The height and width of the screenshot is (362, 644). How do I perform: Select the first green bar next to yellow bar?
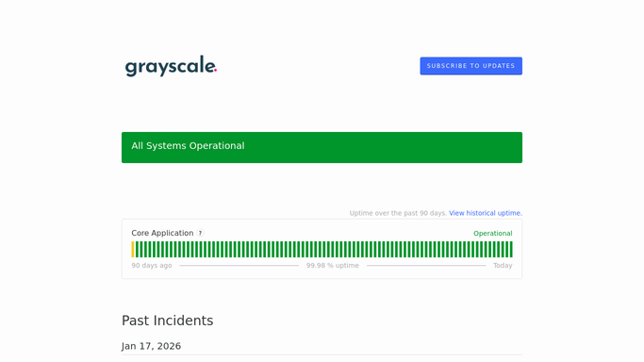pos(137,249)
